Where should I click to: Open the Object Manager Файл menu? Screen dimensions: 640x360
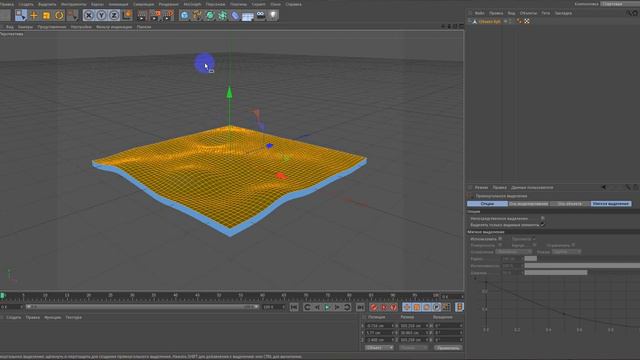point(480,13)
